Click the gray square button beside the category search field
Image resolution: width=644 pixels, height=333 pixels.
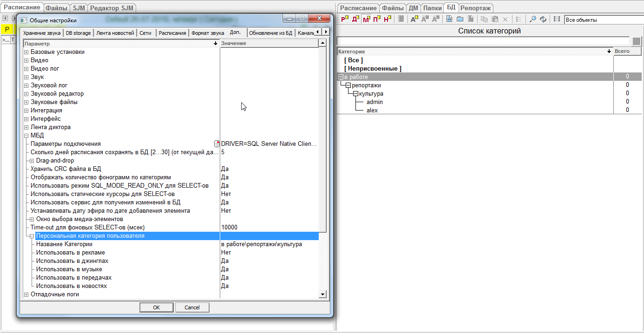[637, 41]
